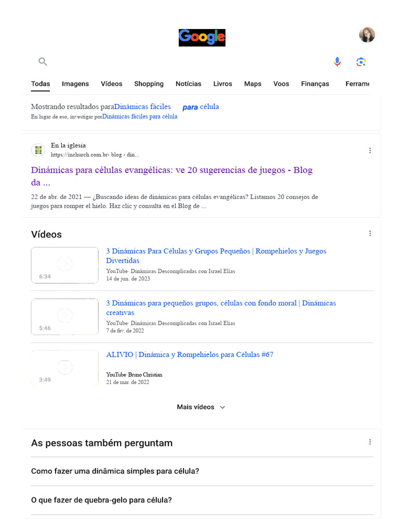Play the 6:34 video thumbnail
The height and width of the screenshot is (532, 399).
[65, 265]
